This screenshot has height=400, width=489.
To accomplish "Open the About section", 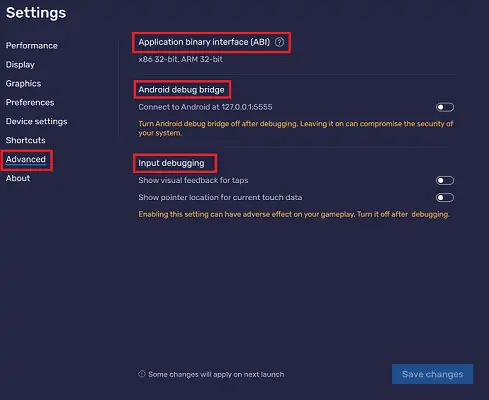I will 18,178.
